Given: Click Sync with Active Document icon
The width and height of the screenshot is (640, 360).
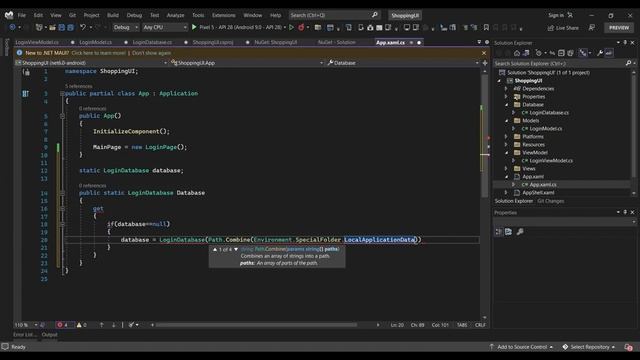Looking at the screenshot, I should (552, 53).
